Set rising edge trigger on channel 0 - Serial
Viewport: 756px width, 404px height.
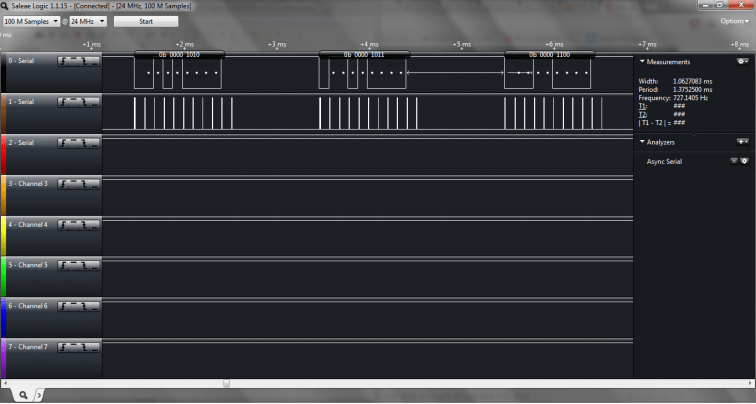[x=63, y=61]
